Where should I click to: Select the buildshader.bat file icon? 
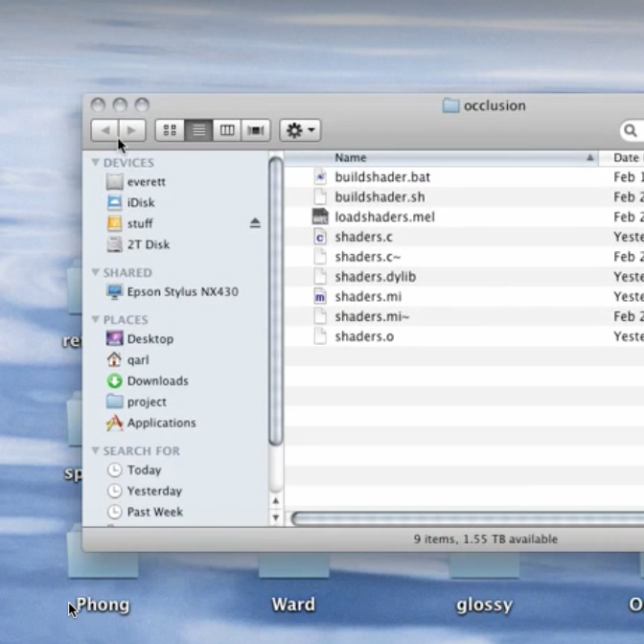point(320,177)
